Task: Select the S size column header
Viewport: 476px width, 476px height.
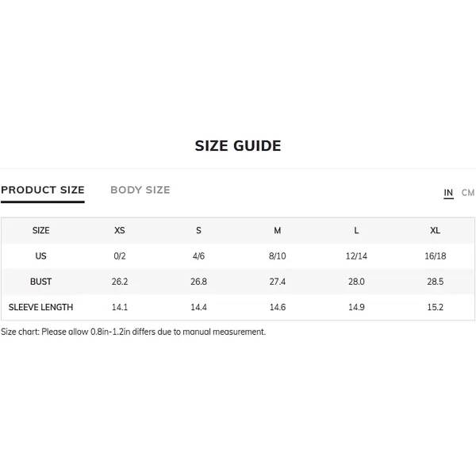Action: (198, 230)
